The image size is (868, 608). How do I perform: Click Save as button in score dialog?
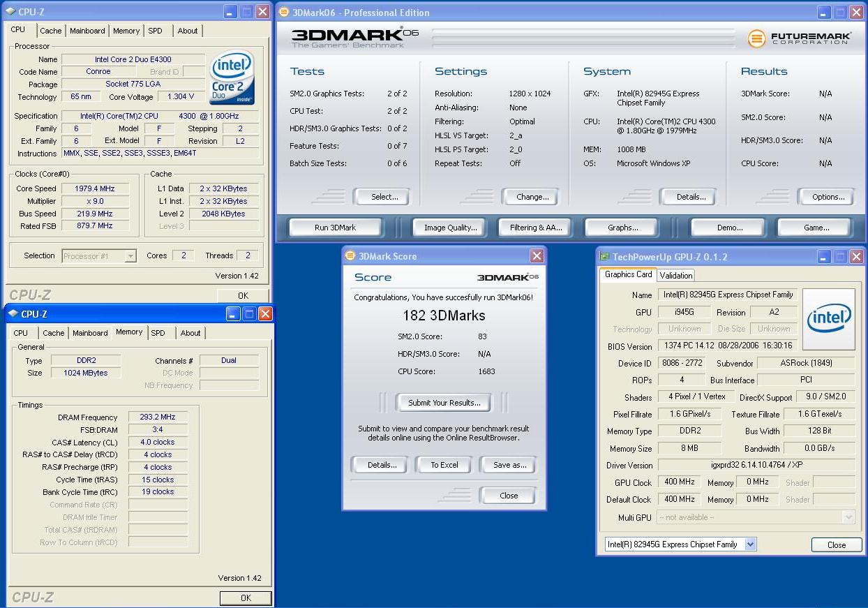tap(509, 465)
